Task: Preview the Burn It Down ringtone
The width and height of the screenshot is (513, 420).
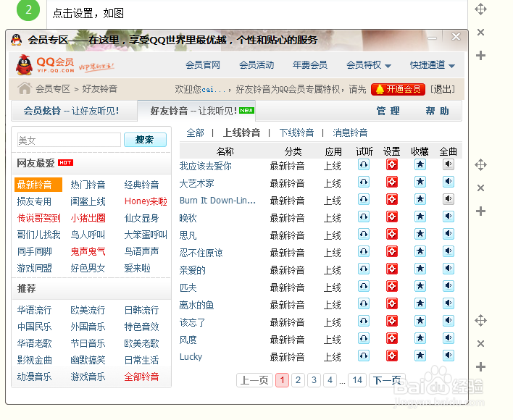Action: [x=364, y=199]
